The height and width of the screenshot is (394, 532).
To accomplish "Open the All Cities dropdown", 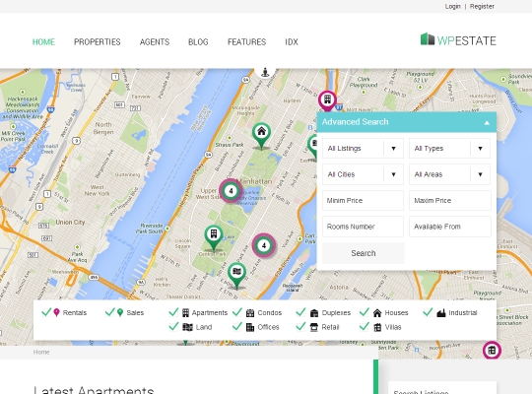I will tap(363, 174).
